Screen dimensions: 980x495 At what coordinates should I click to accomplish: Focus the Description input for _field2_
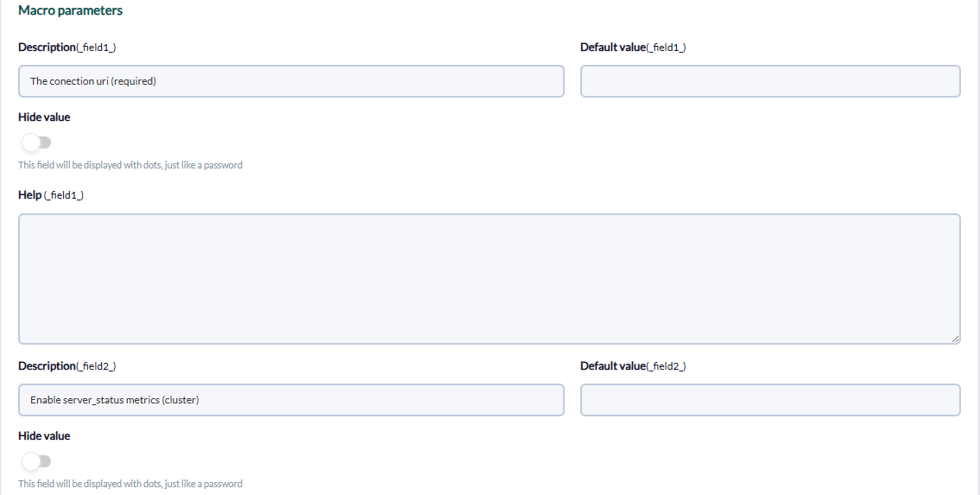point(291,400)
